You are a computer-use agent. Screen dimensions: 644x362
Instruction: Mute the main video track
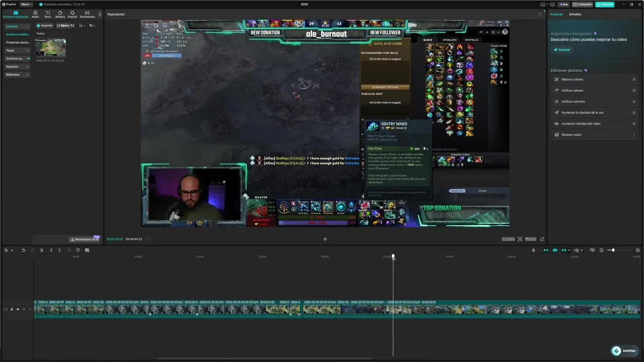24,309
